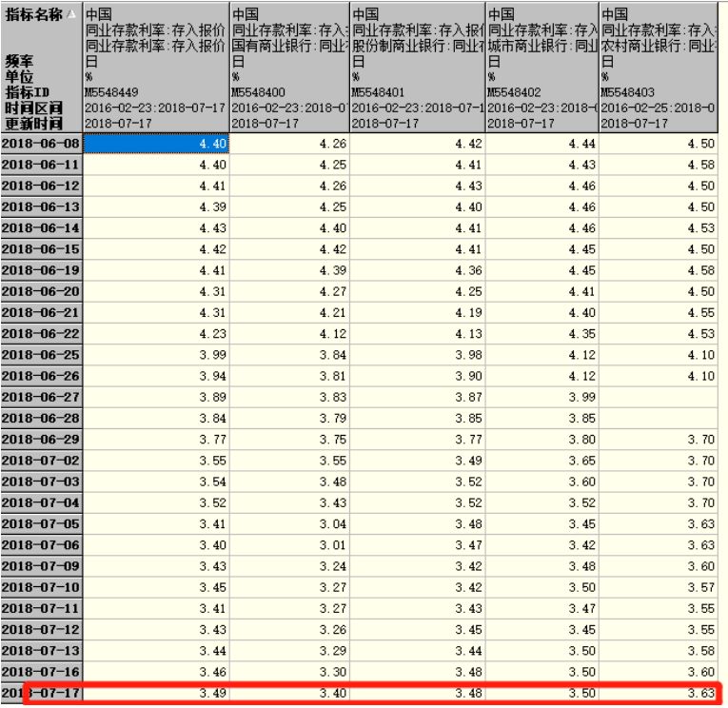Screen dimensions: 728x708
Task: Select row header 2018-07-10
Action: [41, 587]
